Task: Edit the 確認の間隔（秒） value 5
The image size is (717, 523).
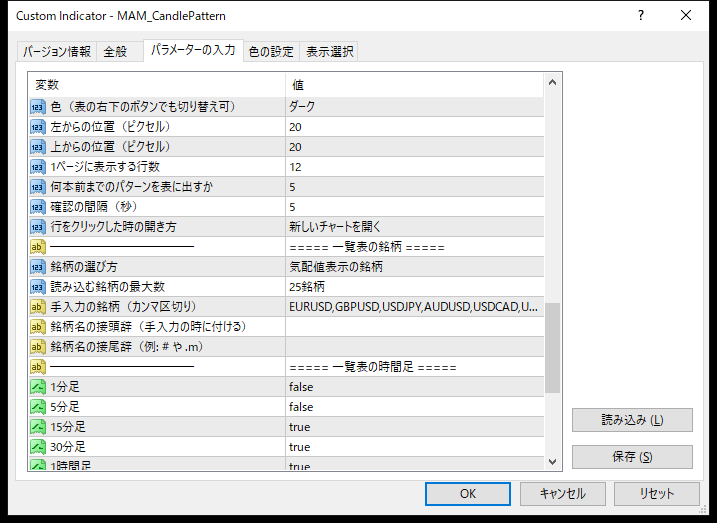Action: tap(415, 207)
